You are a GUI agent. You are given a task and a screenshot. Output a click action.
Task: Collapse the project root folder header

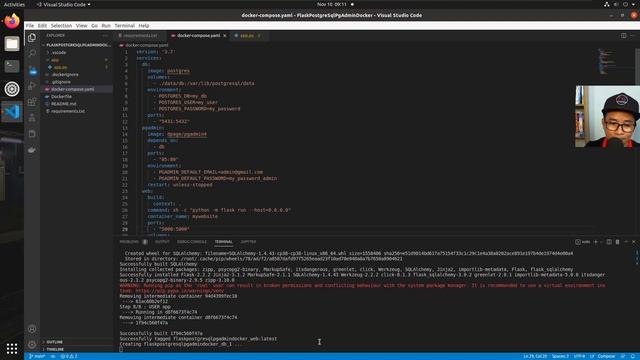click(x=77, y=45)
